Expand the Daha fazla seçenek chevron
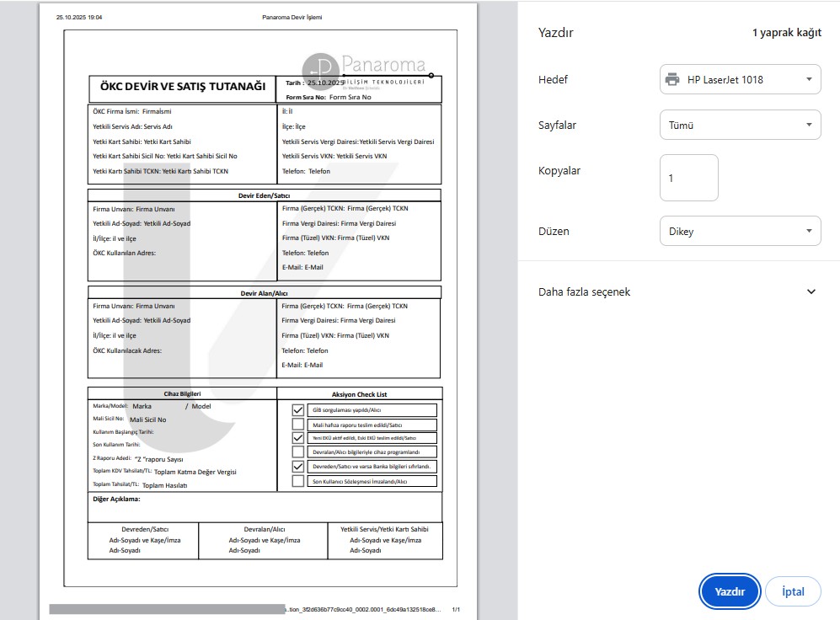Image resolution: width=840 pixels, height=620 pixels. [x=811, y=291]
